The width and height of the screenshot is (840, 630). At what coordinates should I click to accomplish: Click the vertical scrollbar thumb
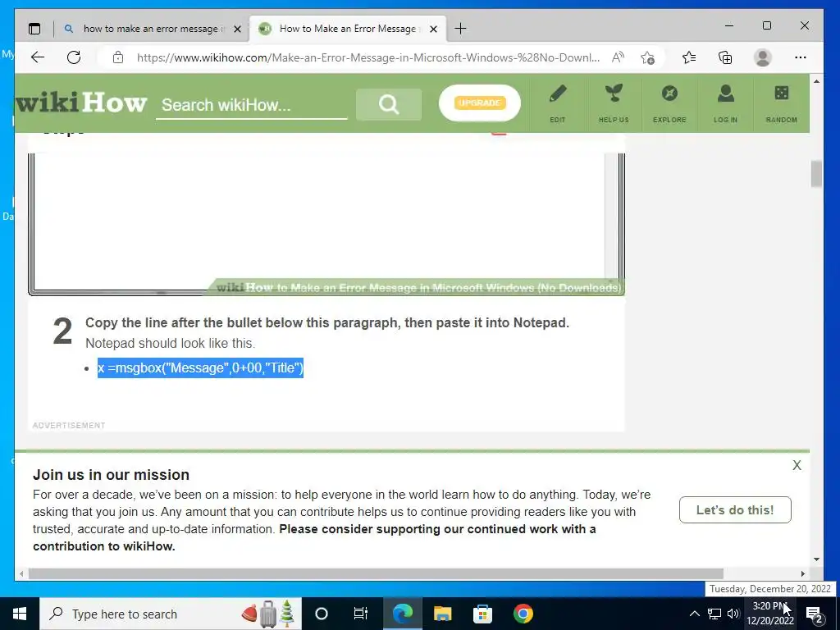(816, 174)
